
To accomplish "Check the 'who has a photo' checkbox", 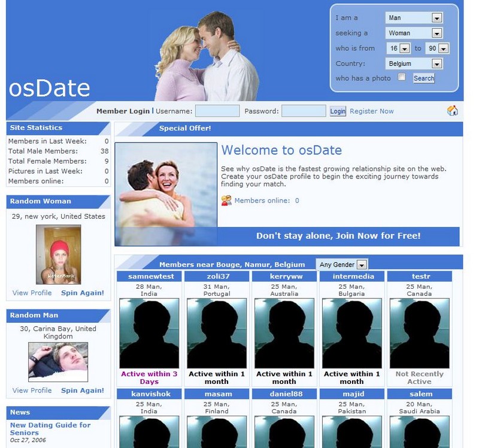I will tap(402, 77).
